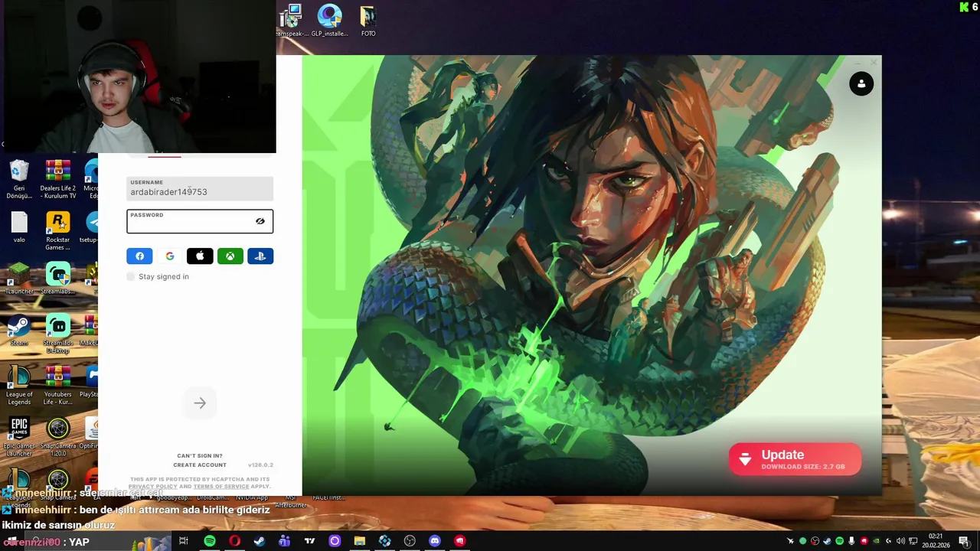Open the Privacy Policy link

[153, 487]
